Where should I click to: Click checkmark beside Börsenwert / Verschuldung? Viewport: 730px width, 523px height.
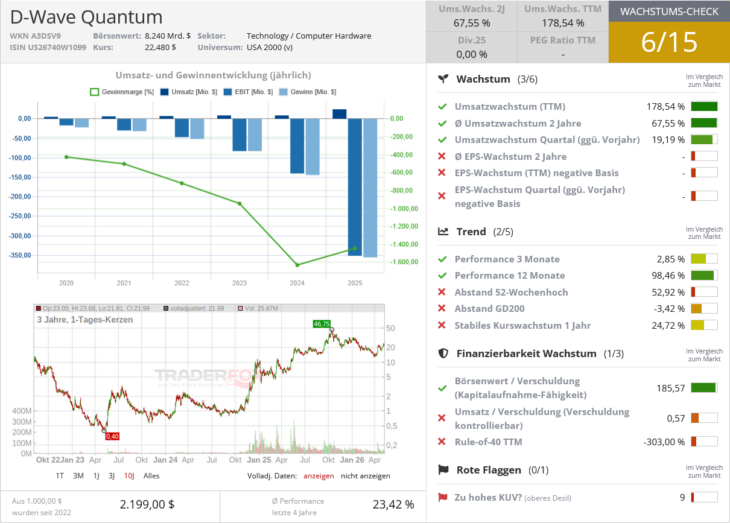point(442,388)
